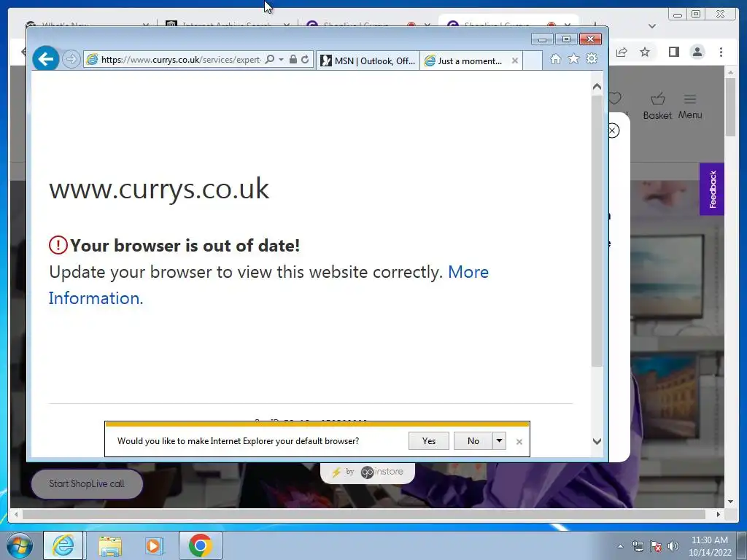
Task: Click Internet Explorer forward arrow button
Action: (71, 60)
